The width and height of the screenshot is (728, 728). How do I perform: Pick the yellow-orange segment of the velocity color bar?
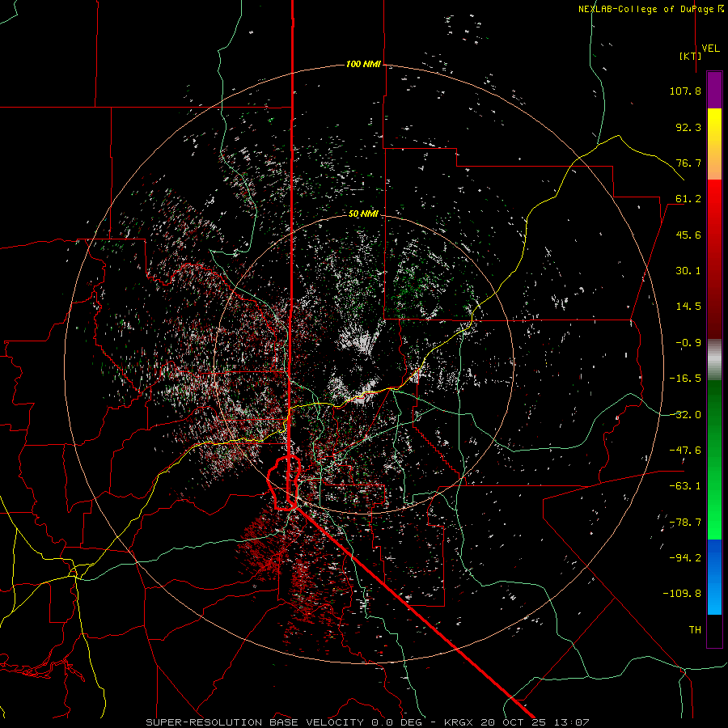pos(714,144)
